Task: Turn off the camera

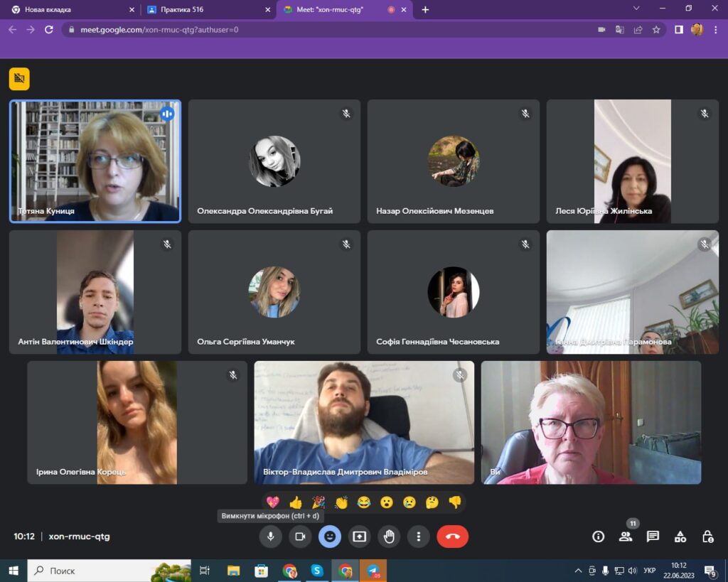Action: point(300,537)
